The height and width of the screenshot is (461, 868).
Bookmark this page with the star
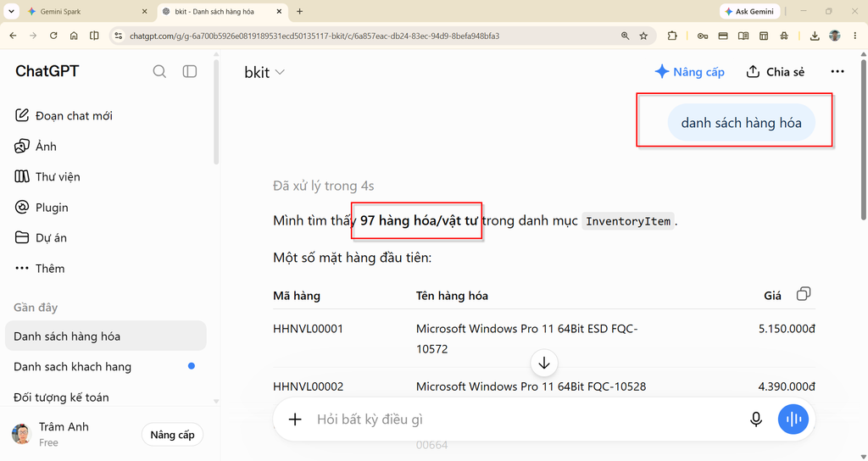643,36
